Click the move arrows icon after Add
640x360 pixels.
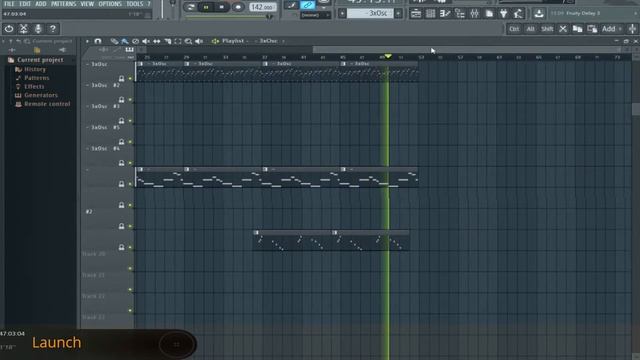pos(632,29)
